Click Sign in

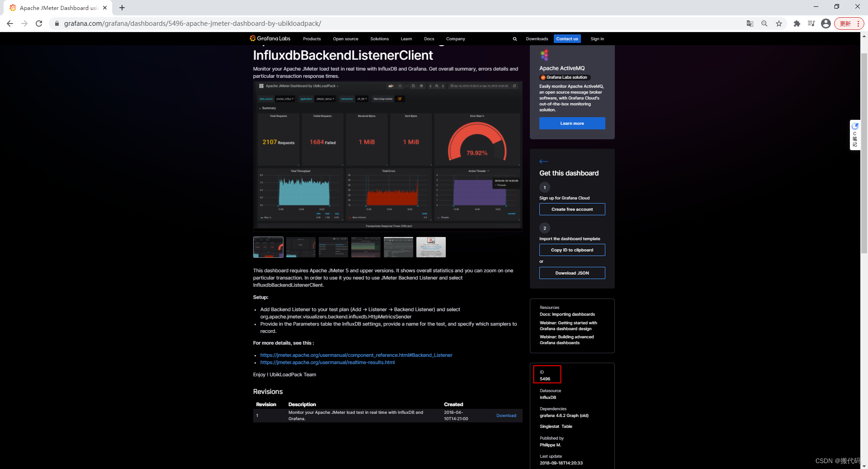[x=597, y=39]
